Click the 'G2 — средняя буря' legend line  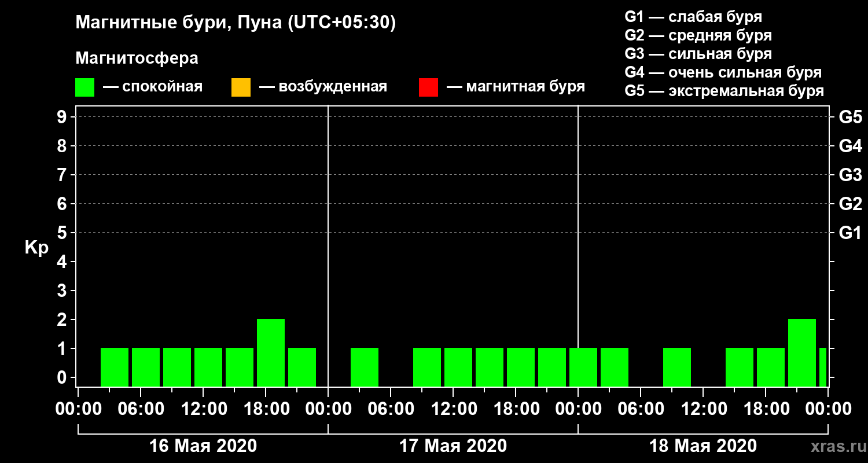698,35
